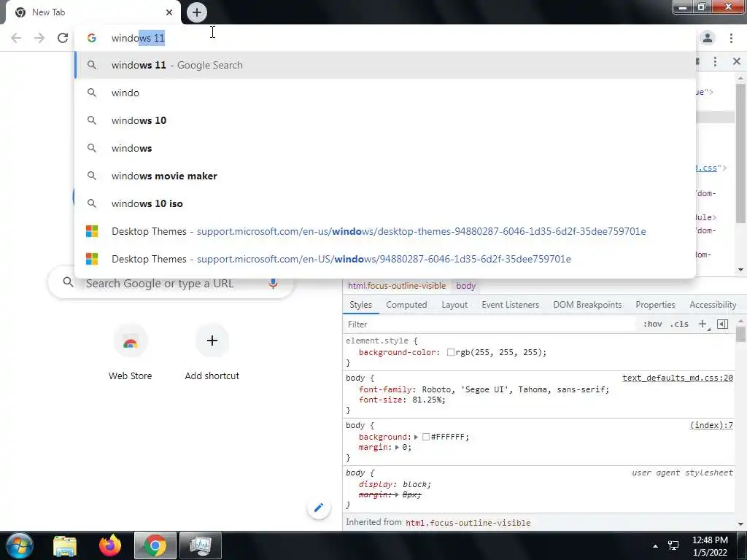
Task: Open the Windows Start menu
Action: 19,545
